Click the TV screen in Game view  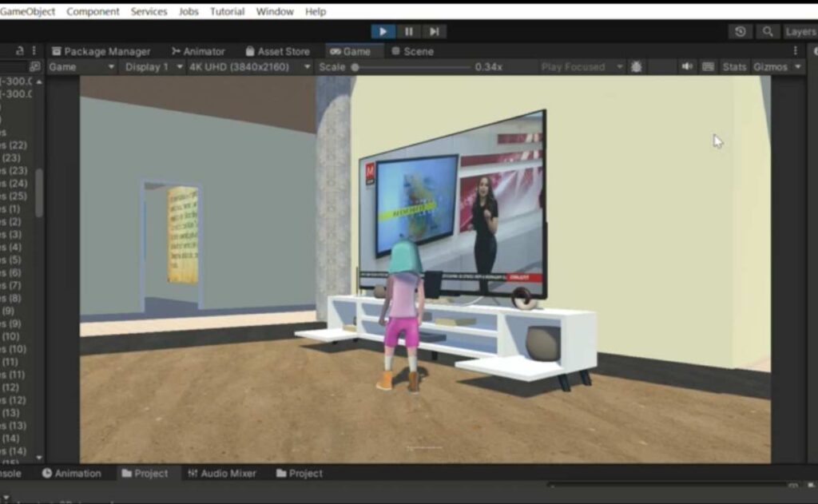tap(453, 204)
